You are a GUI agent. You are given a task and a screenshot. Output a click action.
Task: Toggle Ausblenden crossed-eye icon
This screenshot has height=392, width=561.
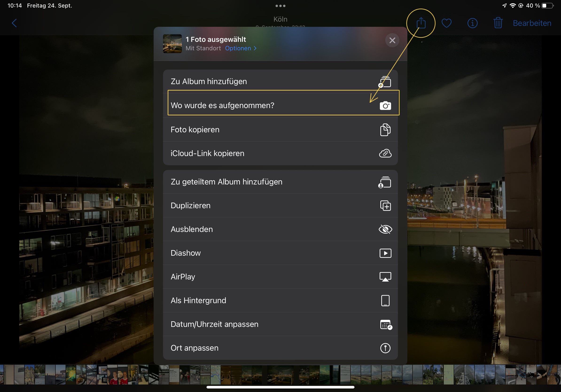coord(385,229)
